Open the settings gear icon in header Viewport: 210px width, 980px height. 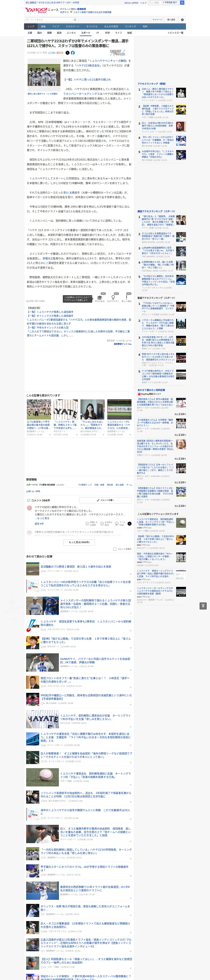pos(182,19)
